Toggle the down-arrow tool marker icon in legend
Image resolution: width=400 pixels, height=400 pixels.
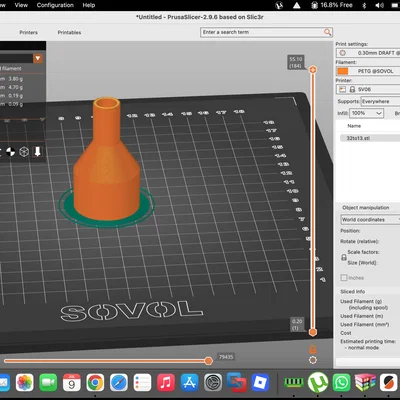click(x=37, y=152)
